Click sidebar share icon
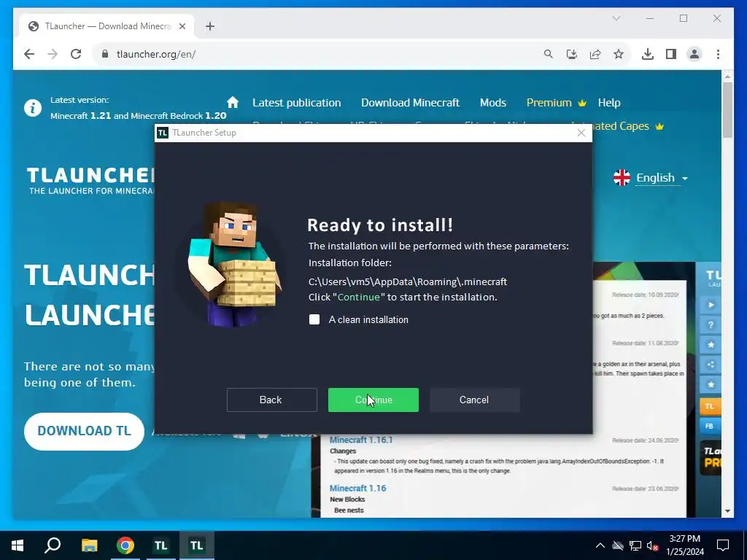 tap(711, 365)
